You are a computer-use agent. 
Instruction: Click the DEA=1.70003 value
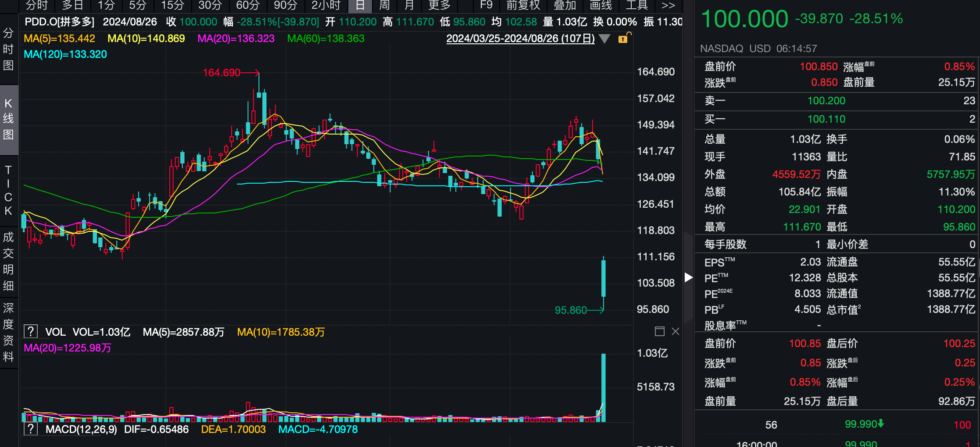233,429
